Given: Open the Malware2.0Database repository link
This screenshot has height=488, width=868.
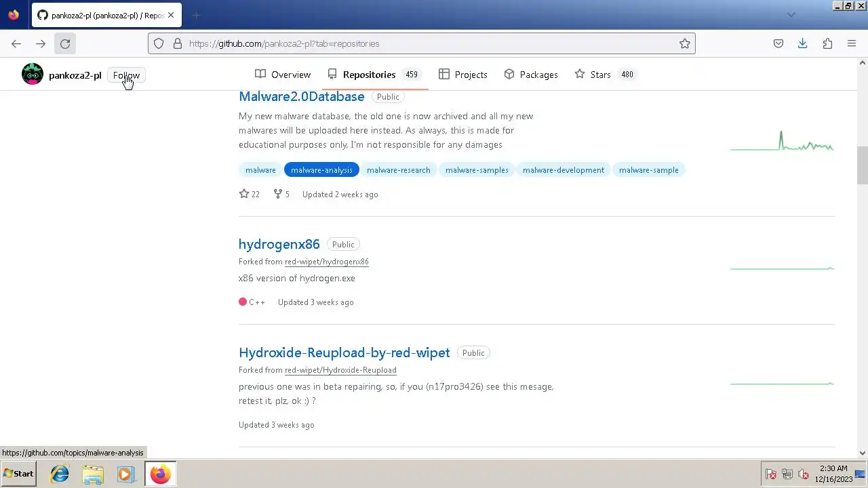Looking at the screenshot, I should pyautogui.click(x=302, y=96).
